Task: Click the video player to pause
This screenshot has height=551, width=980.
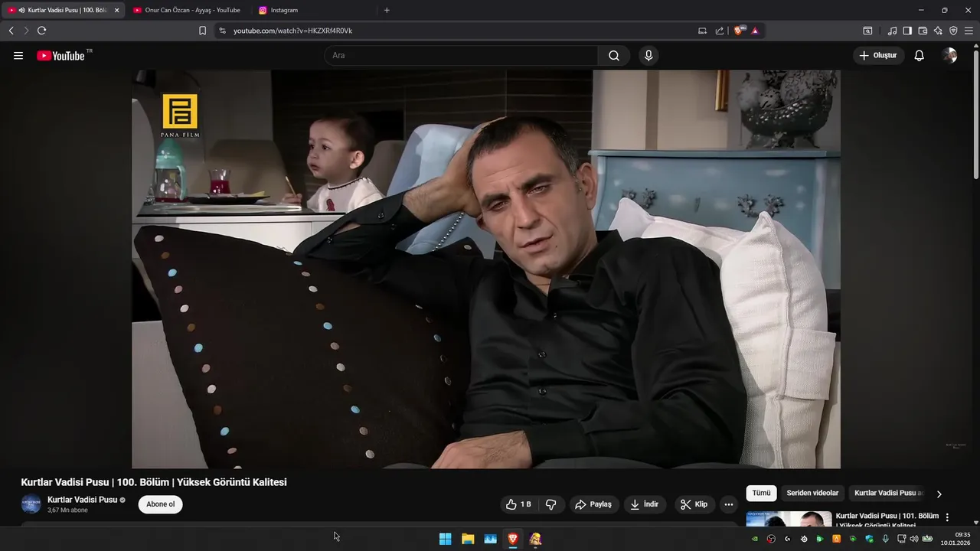Action: pyautogui.click(x=486, y=269)
